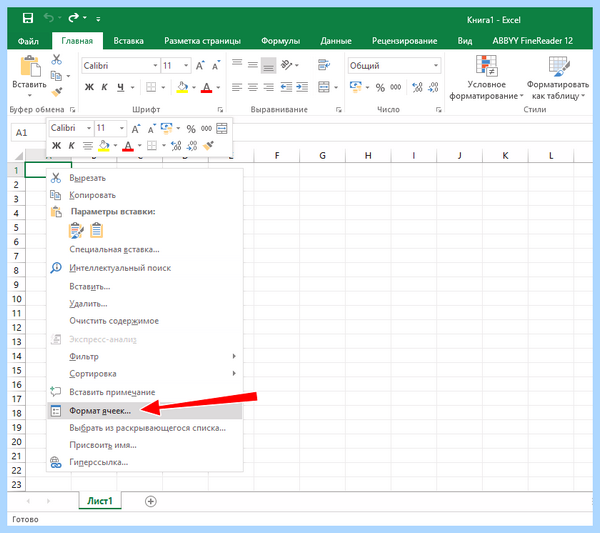This screenshot has width=600, height=533.
Task: Apply mini toolbar yellow fill color
Action: tap(104, 145)
